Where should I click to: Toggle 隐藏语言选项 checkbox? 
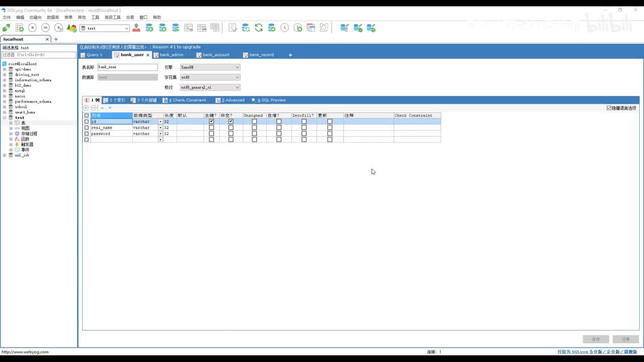(609, 108)
